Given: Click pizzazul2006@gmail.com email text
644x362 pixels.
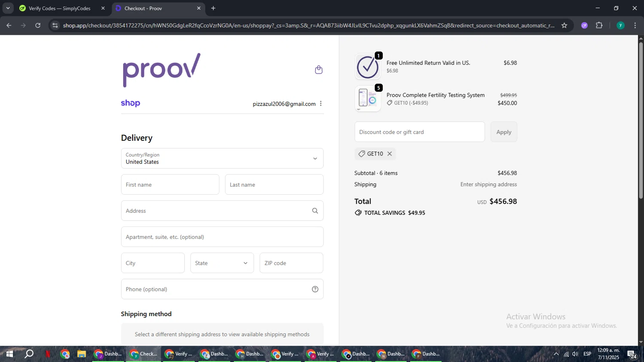Looking at the screenshot, I should (x=284, y=104).
